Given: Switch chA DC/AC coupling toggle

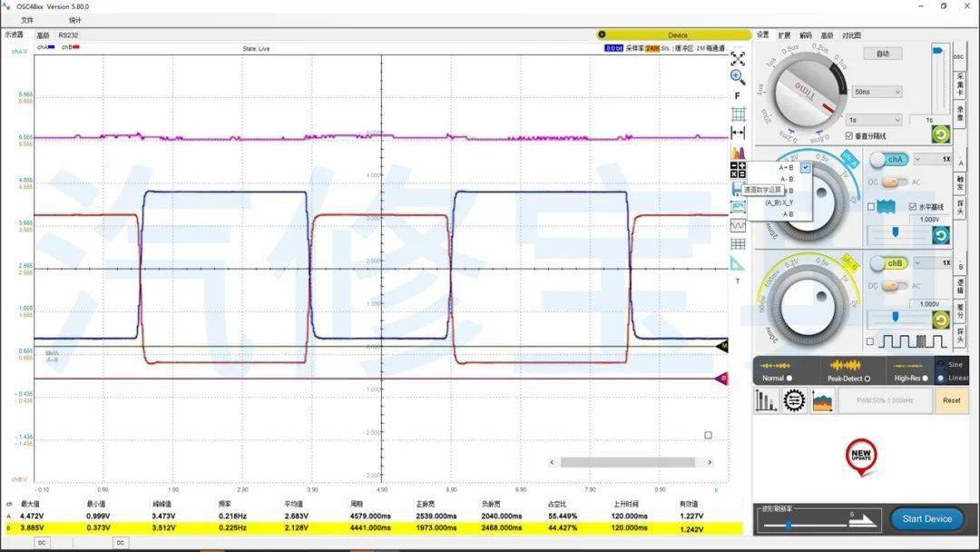Looking at the screenshot, I should 895,182.
